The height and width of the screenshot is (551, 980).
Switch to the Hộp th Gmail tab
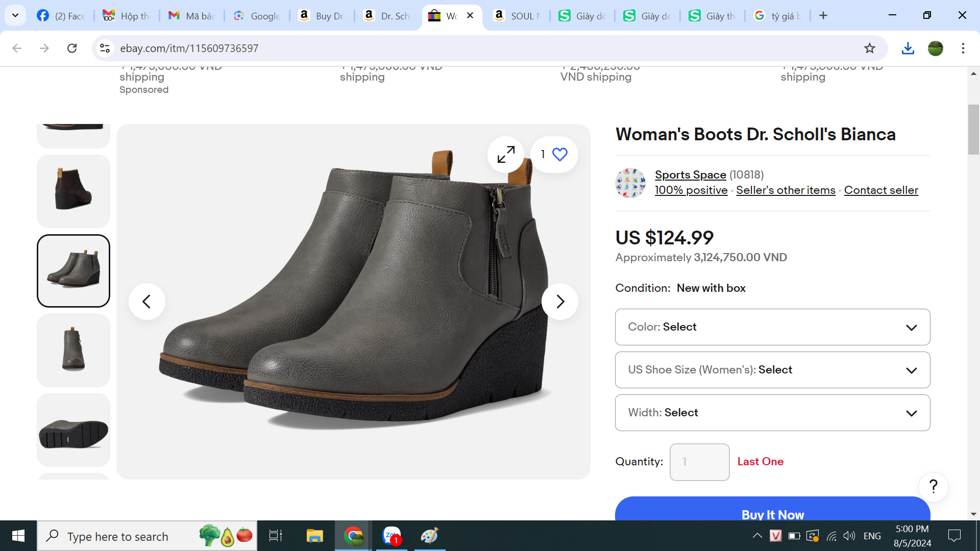click(x=126, y=16)
